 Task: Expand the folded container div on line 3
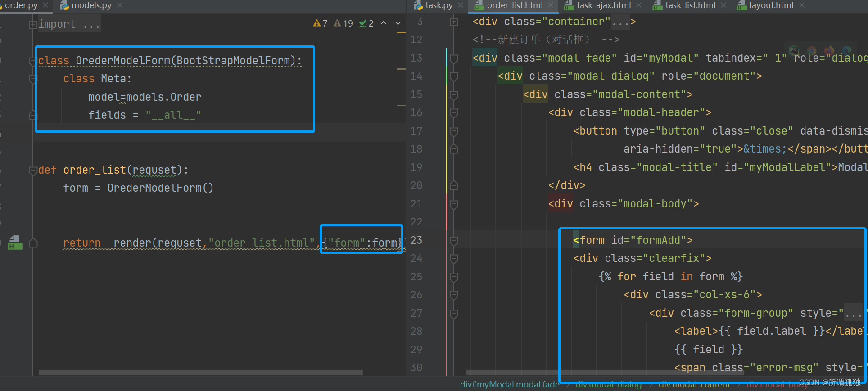click(x=454, y=22)
